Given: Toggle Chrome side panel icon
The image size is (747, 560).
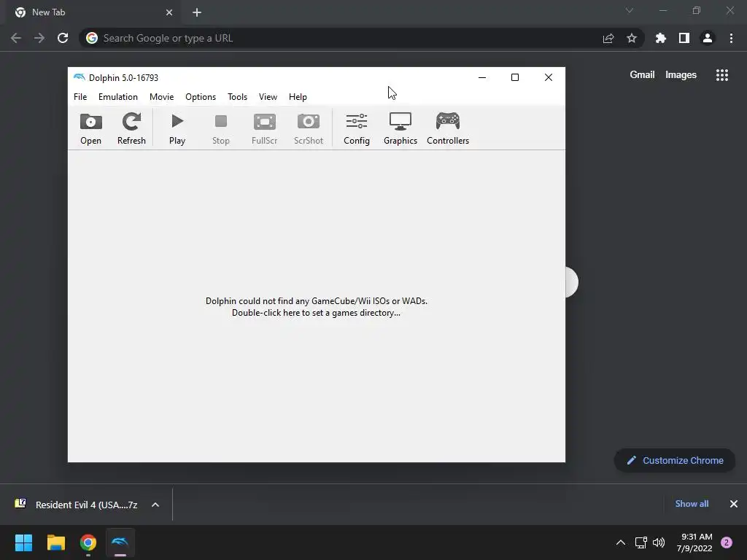Looking at the screenshot, I should tap(684, 38).
